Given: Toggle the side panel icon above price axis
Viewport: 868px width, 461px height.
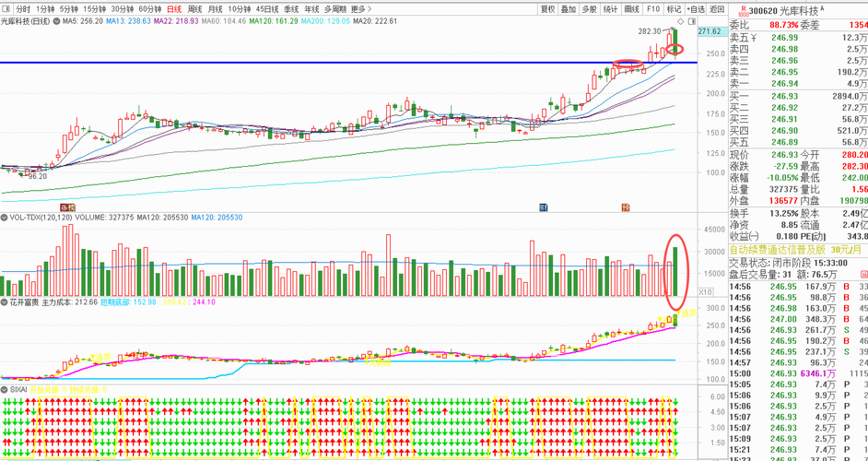Looking at the screenshot, I should pos(690,21).
